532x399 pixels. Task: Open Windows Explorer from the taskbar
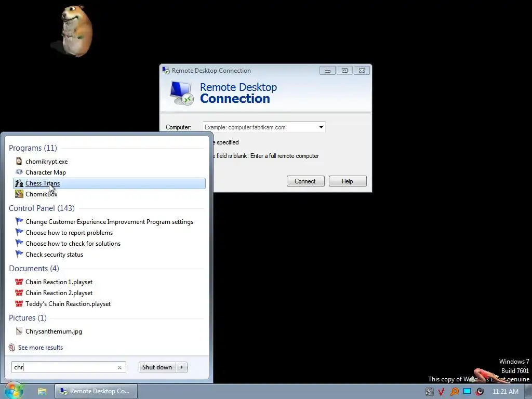coord(42,392)
